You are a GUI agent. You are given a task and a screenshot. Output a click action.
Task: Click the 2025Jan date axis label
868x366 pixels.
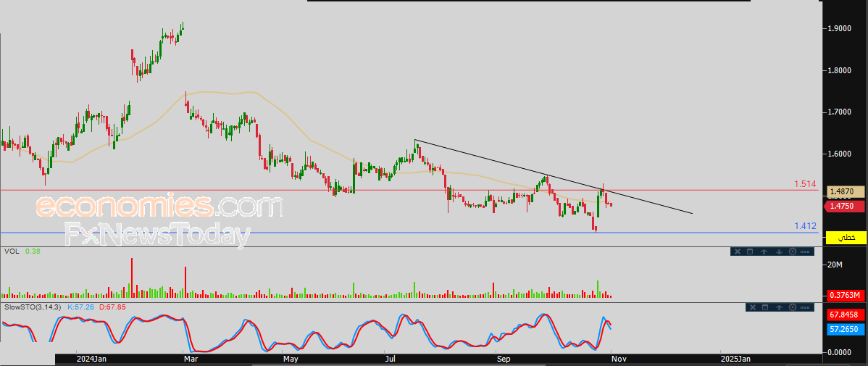point(736,359)
